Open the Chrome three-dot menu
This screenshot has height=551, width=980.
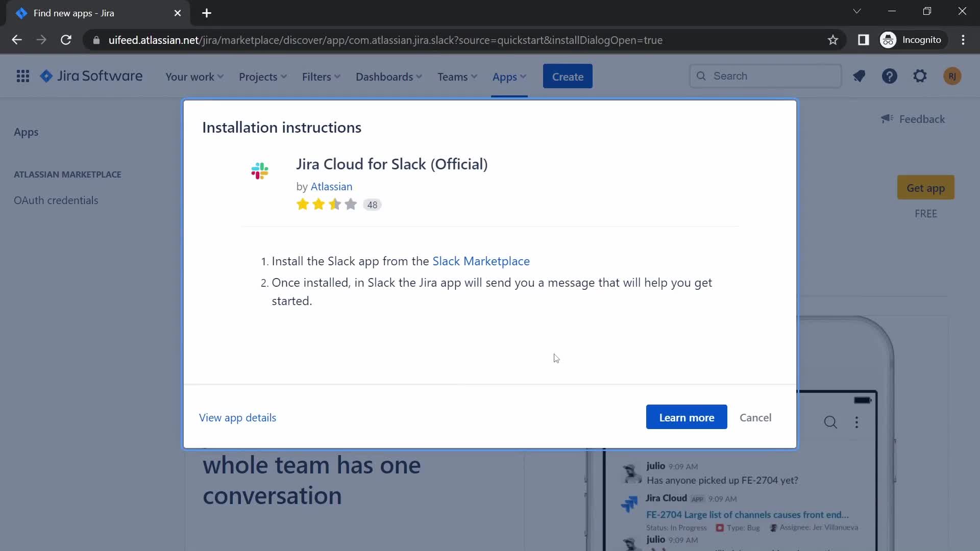[x=963, y=40]
